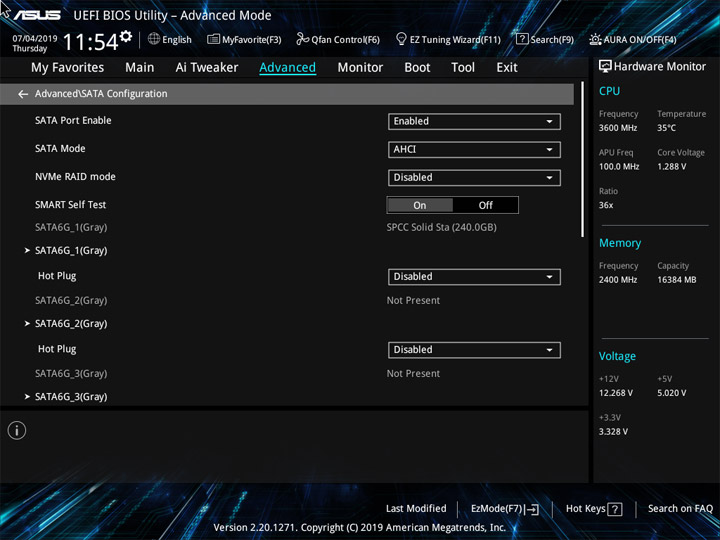
Task: Open SATA Port Enable dropdown
Action: (x=474, y=121)
